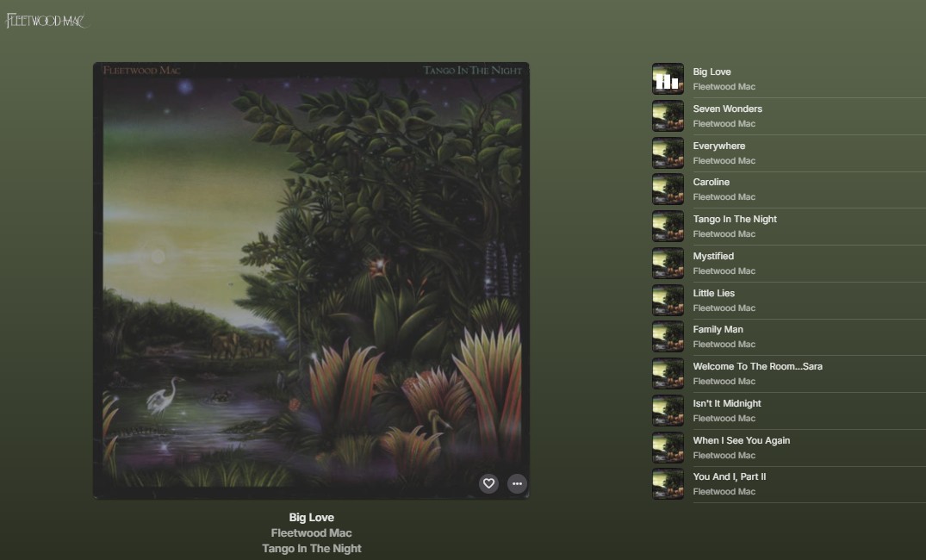The height and width of the screenshot is (560, 926).
Task: Play When I See You Again
Action: pos(741,440)
